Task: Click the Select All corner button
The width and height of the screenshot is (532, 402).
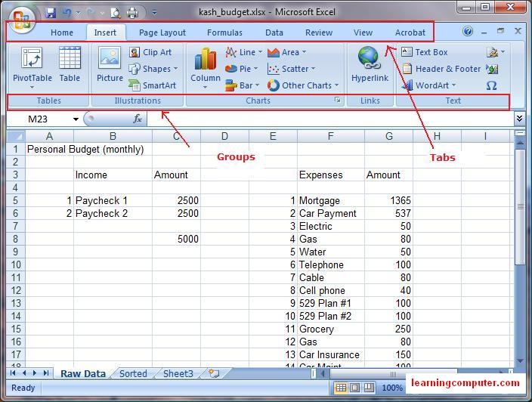Action: click(x=16, y=136)
